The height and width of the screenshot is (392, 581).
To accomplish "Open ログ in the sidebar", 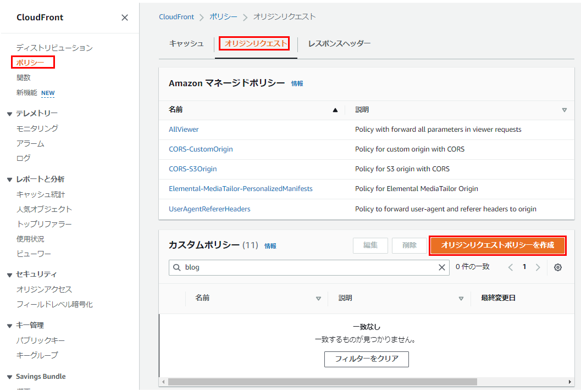I will tap(23, 158).
